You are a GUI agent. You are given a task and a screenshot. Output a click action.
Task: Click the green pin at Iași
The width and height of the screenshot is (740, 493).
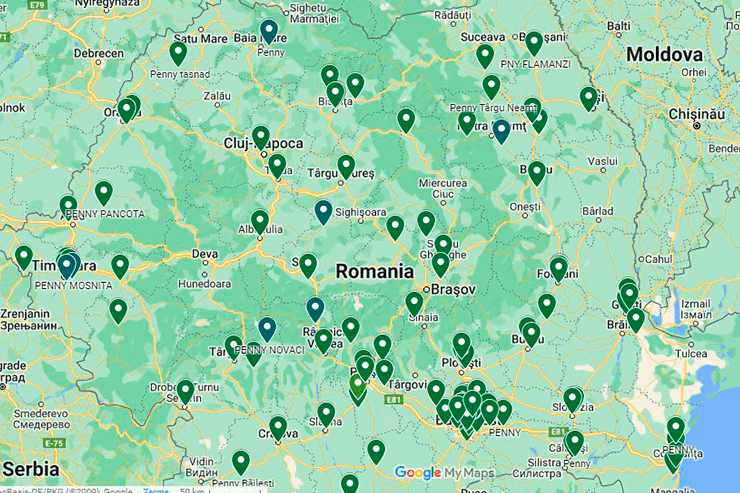coord(589,99)
